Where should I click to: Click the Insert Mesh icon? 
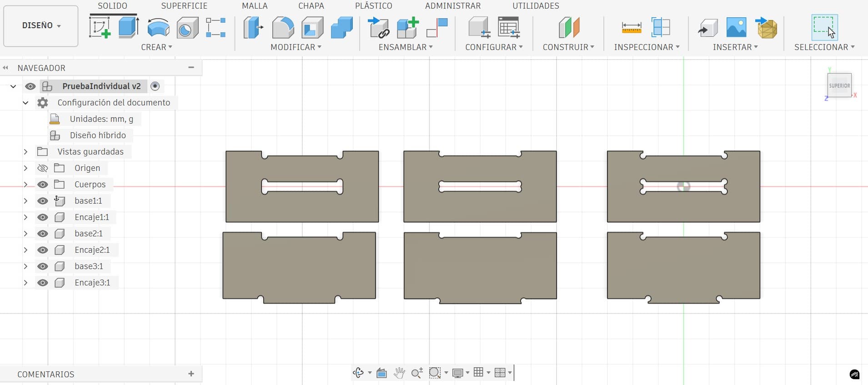tap(766, 27)
